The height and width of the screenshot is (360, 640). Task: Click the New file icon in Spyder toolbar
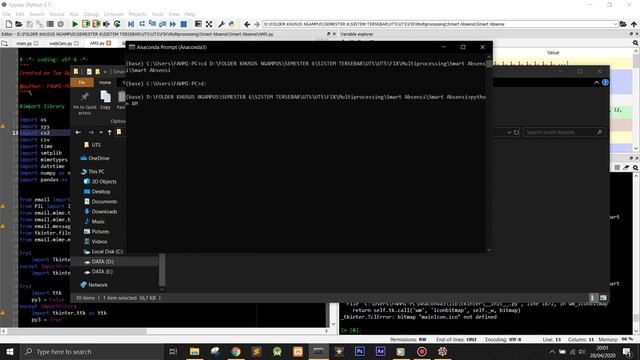(9, 24)
